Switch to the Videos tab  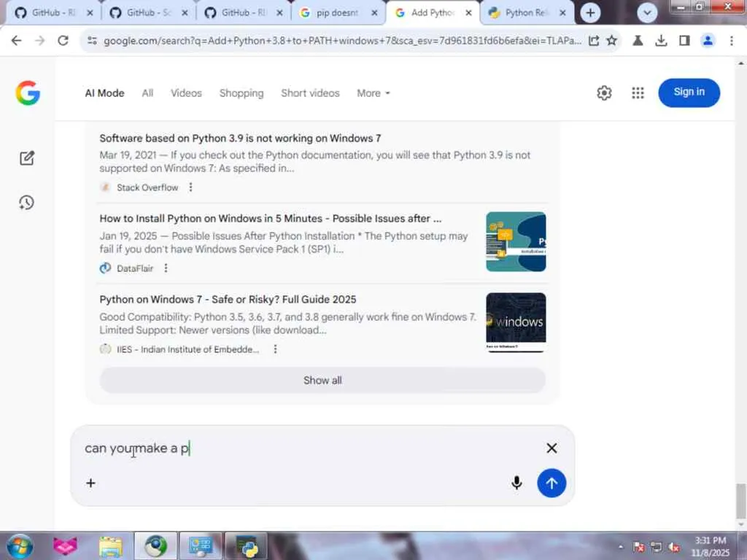coord(186,93)
